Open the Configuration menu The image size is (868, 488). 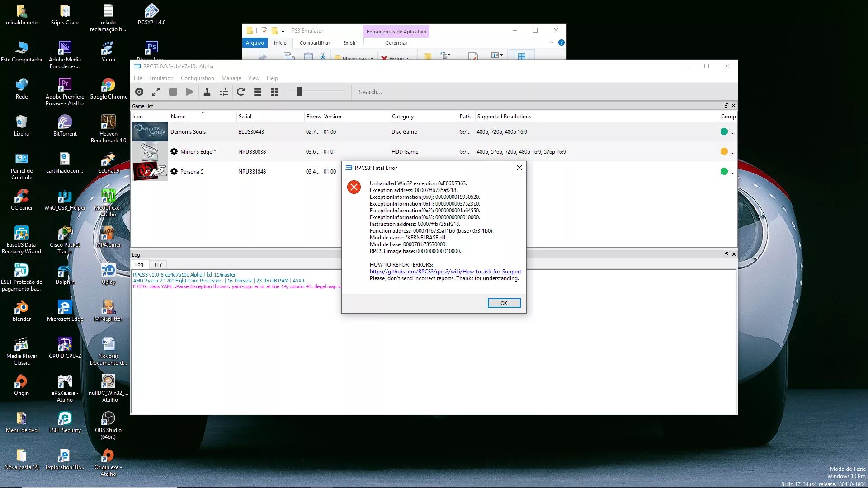click(197, 78)
